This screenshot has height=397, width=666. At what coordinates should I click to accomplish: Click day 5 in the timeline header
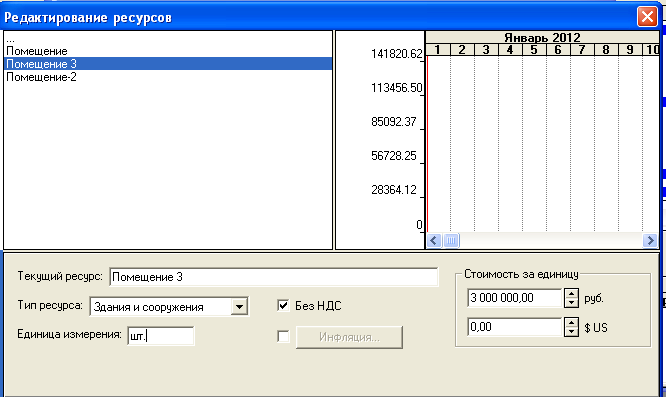pos(534,50)
